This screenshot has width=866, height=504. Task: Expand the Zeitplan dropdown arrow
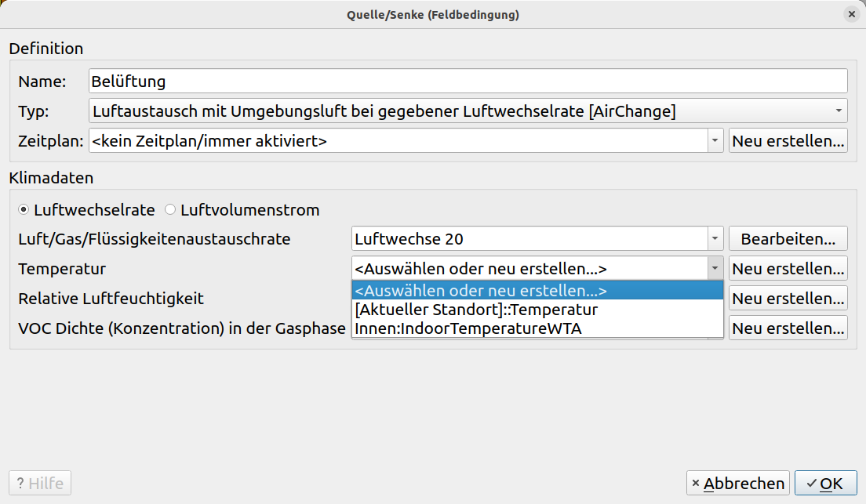[x=715, y=141]
